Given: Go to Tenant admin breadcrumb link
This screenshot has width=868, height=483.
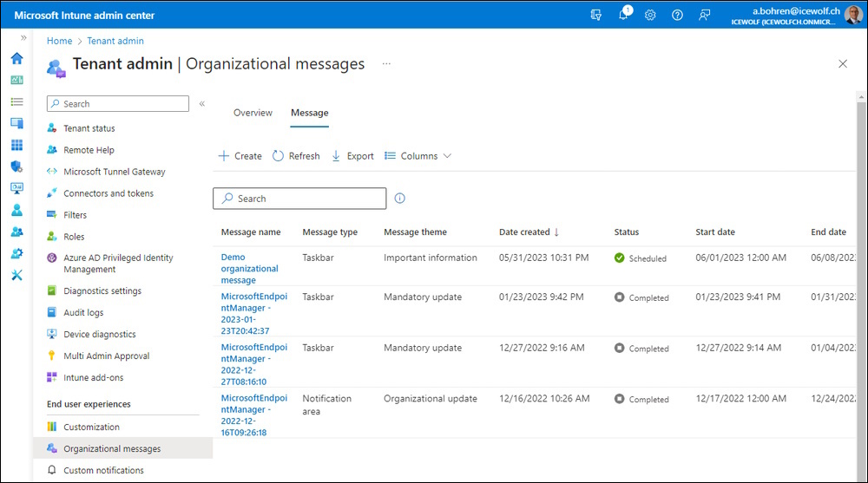Looking at the screenshot, I should click(115, 41).
